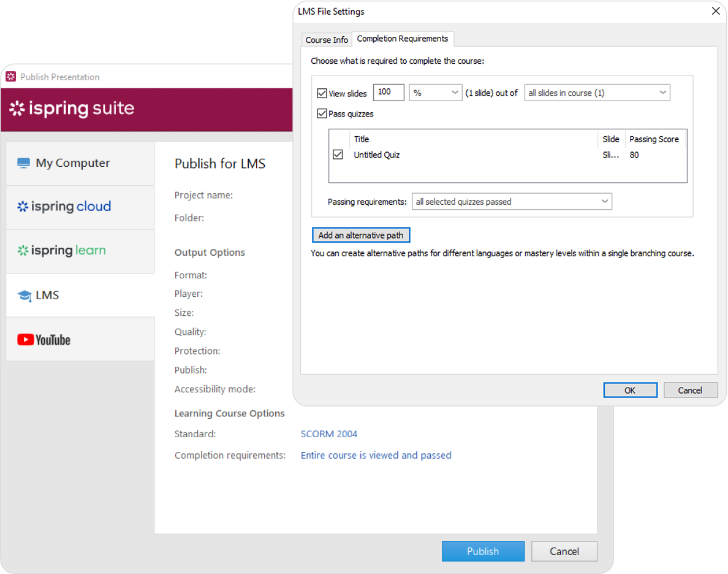Click the truncated Sli... slide cell
728x574 pixels.
point(610,155)
